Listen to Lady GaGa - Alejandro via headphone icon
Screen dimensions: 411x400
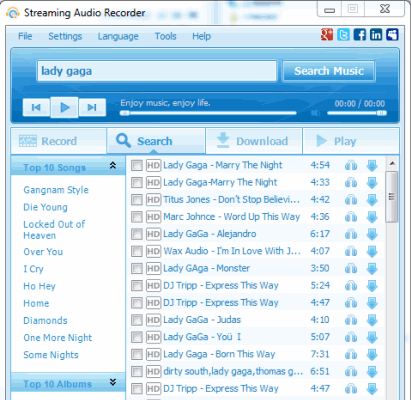[351, 234]
